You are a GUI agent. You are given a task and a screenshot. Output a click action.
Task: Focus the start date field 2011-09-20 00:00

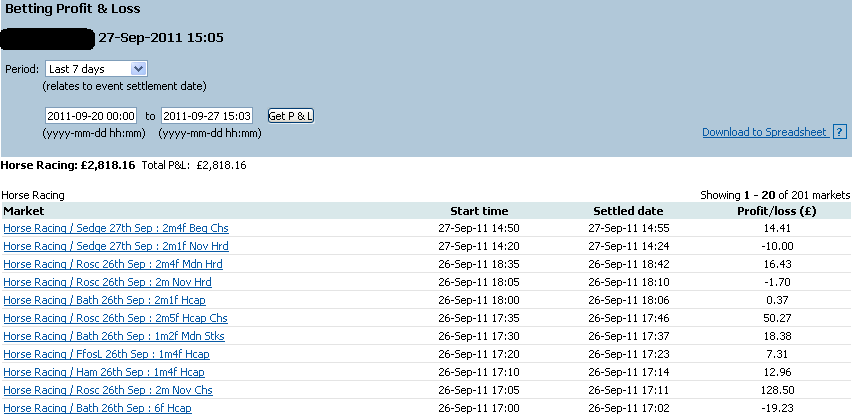pyautogui.click(x=91, y=116)
